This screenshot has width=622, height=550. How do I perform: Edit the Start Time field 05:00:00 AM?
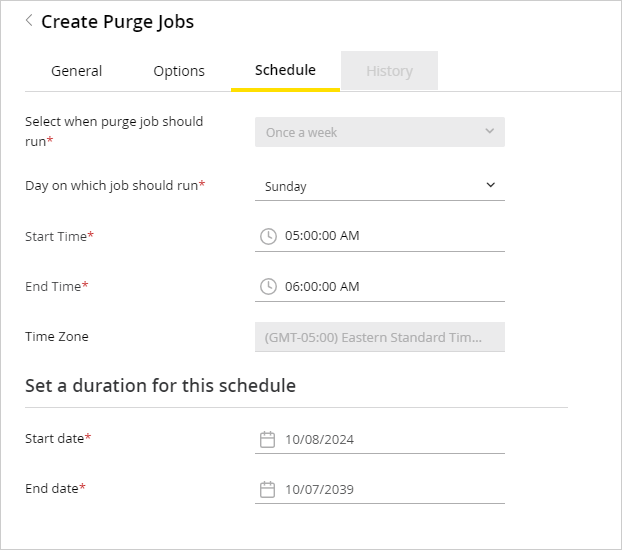click(380, 236)
